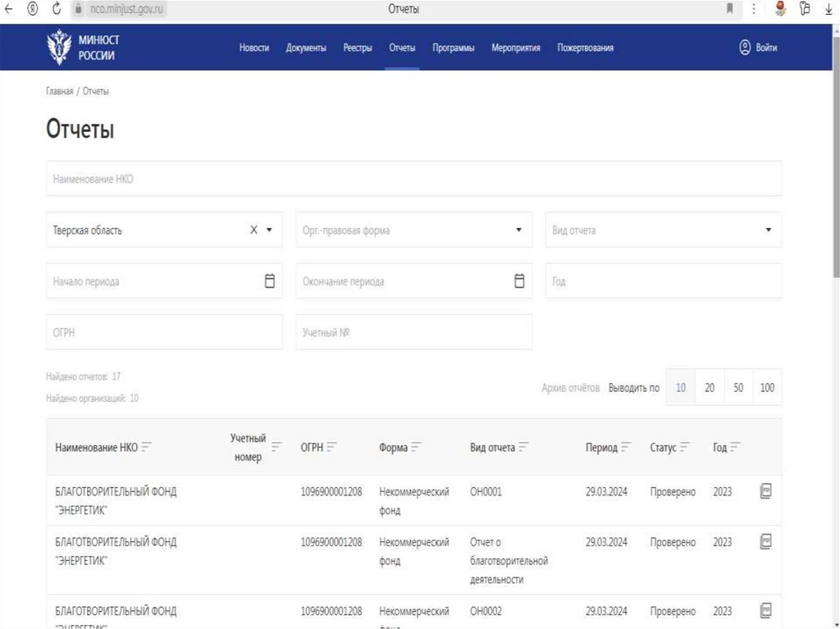Open the Реестры navigation menu item
Viewport: 840px width, 629px height.
[357, 48]
